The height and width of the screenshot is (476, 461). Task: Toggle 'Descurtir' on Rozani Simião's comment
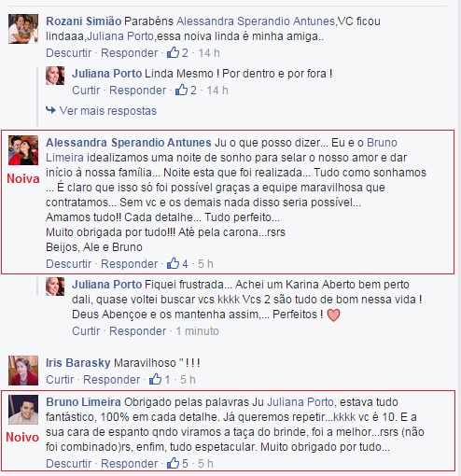69,53
